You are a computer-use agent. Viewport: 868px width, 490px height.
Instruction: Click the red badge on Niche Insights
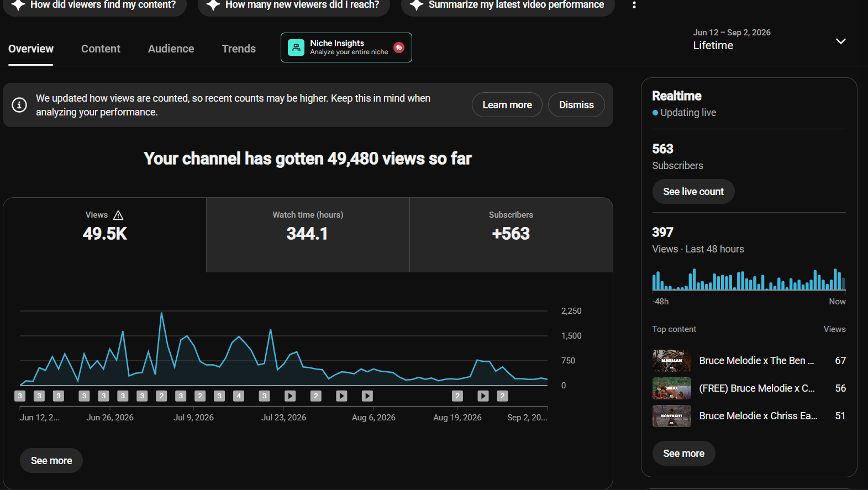tap(399, 48)
